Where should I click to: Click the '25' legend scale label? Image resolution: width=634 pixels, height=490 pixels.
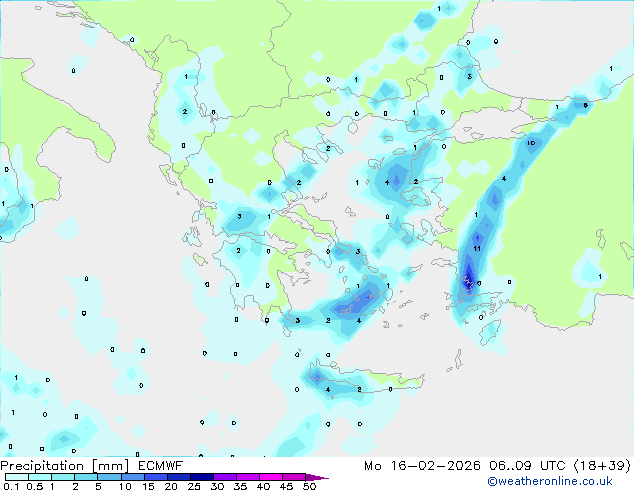click(x=194, y=486)
